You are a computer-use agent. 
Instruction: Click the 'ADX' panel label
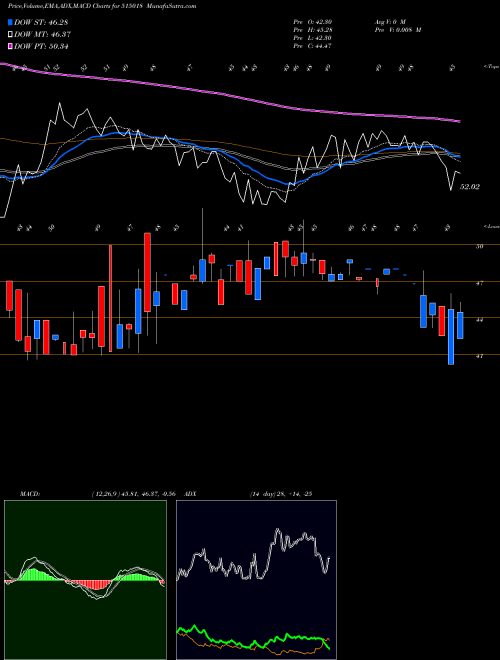coord(191,494)
